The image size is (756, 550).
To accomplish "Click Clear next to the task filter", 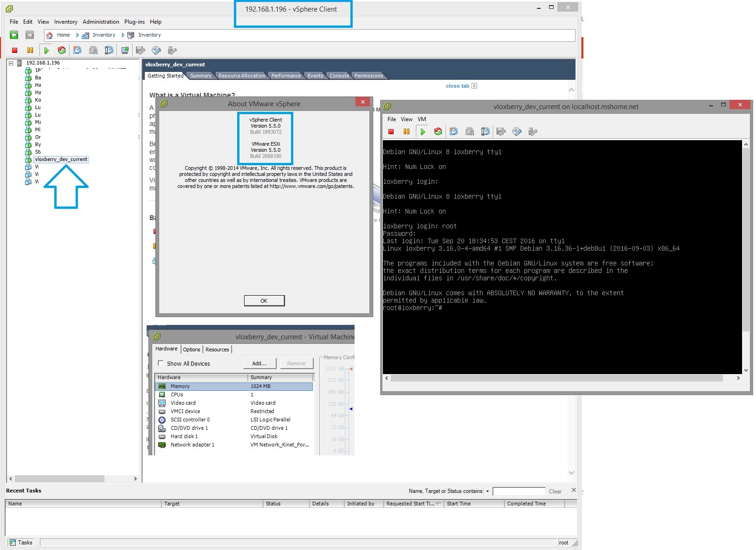I will point(555,492).
